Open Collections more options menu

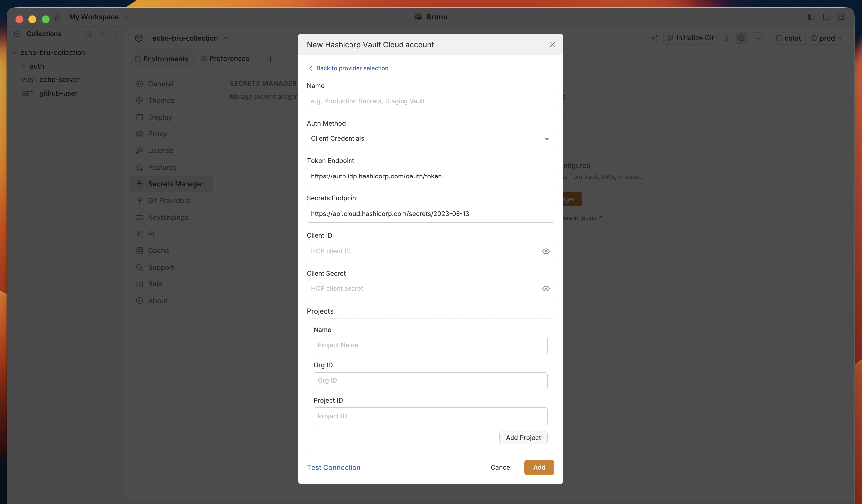(115, 34)
